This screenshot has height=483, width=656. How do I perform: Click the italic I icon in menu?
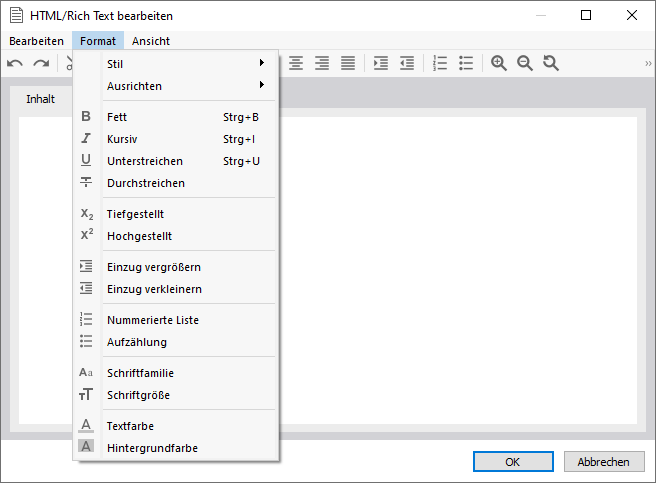(86, 138)
